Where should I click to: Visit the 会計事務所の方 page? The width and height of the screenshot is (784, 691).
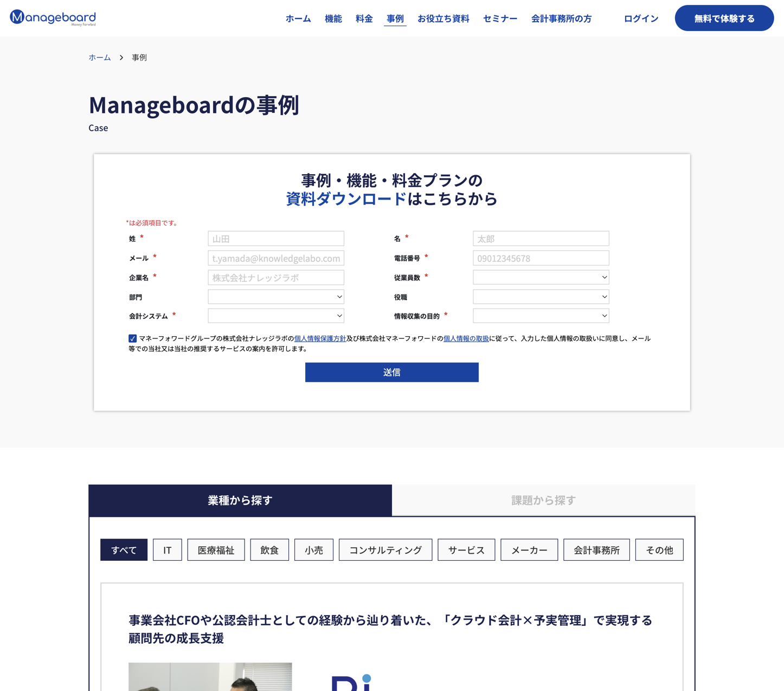point(561,18)
